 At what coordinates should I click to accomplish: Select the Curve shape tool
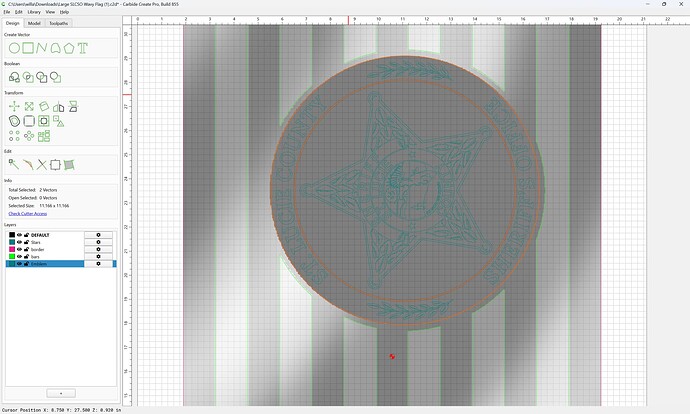tap(55, 48)
